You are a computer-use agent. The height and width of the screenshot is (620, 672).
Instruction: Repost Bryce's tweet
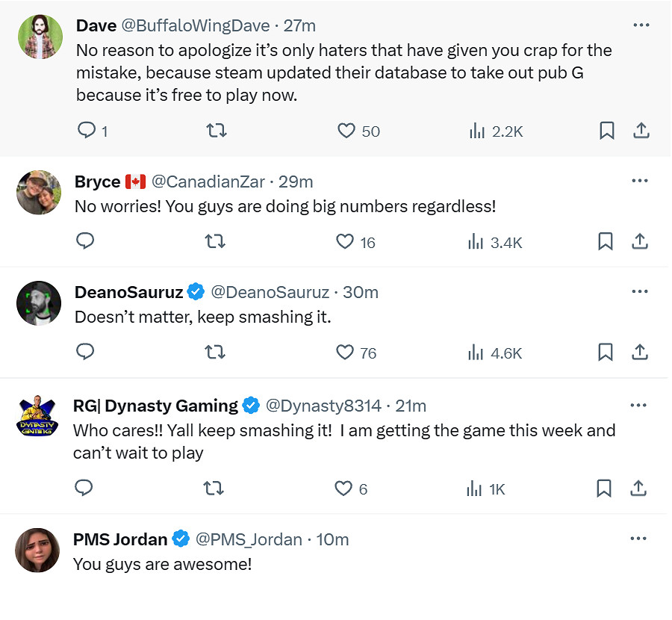click(214, 242)
